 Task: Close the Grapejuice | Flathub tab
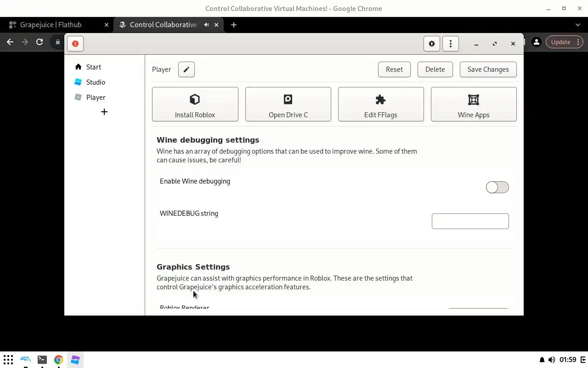[107, 25]
